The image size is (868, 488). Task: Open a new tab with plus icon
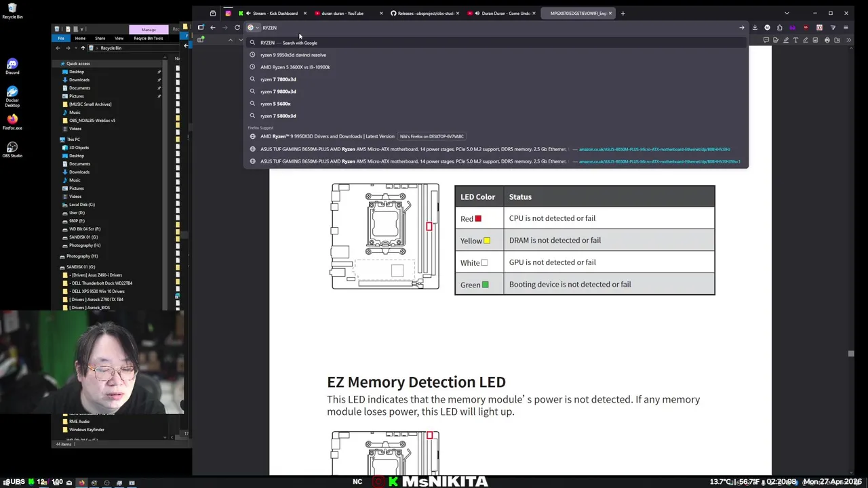tap(623, 13)
